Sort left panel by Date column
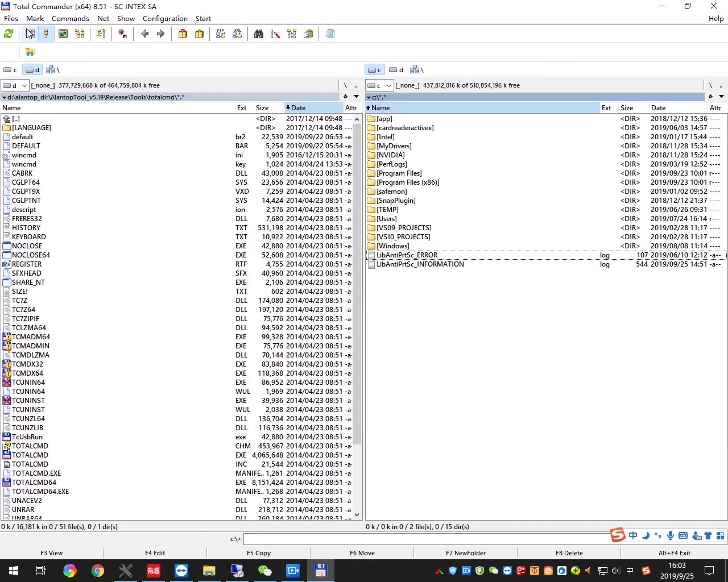The width and height of the screenshot is (728, 582). [x=313, y=108]
